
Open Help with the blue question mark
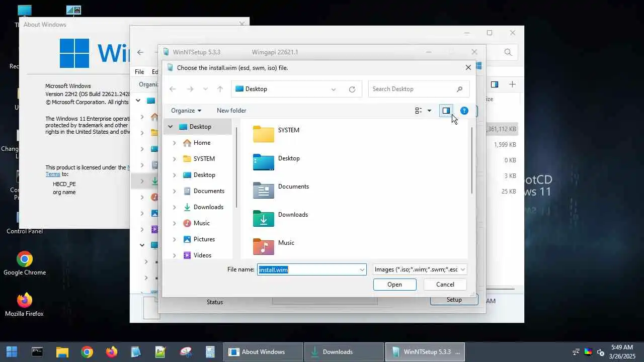click(x=464, y=111)
